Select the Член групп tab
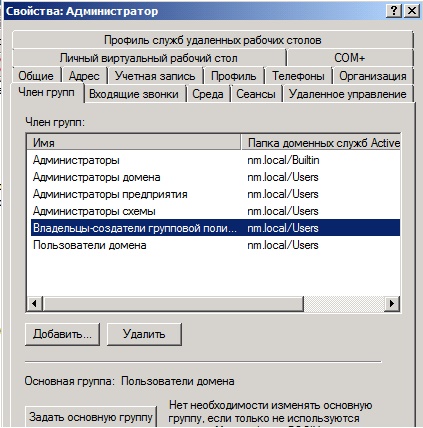423x428 pixels. point(47,92)
